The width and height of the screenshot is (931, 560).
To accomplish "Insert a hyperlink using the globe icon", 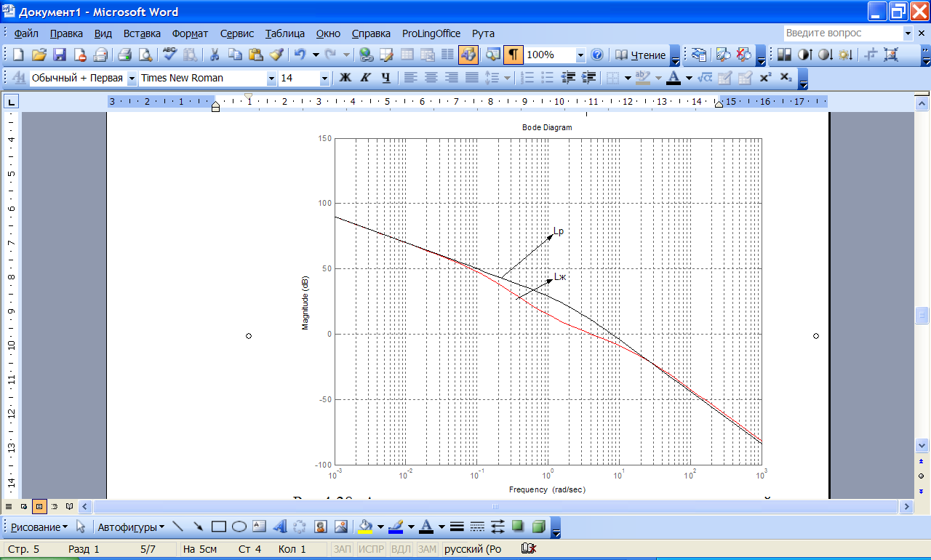I will pos(366,55).
